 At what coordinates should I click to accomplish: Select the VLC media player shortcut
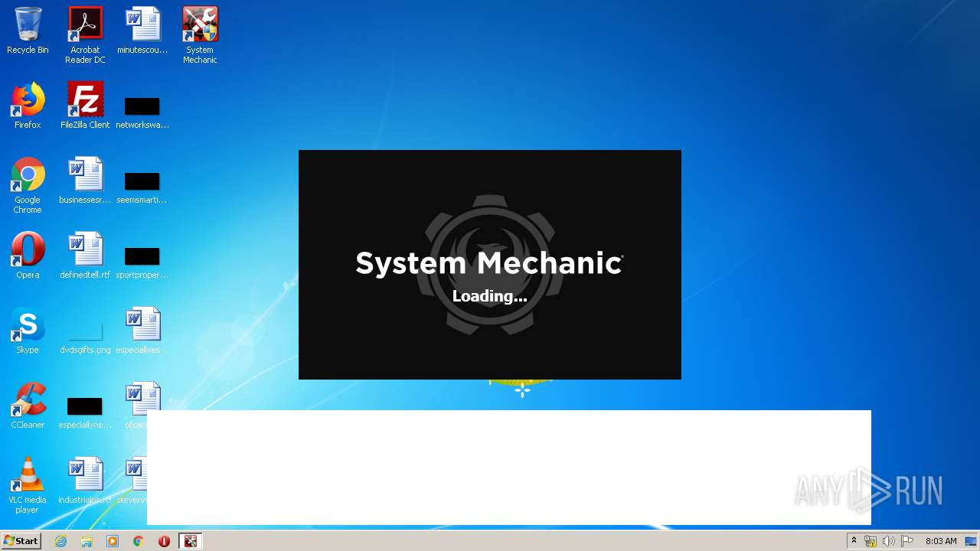(x=28, y=485)
